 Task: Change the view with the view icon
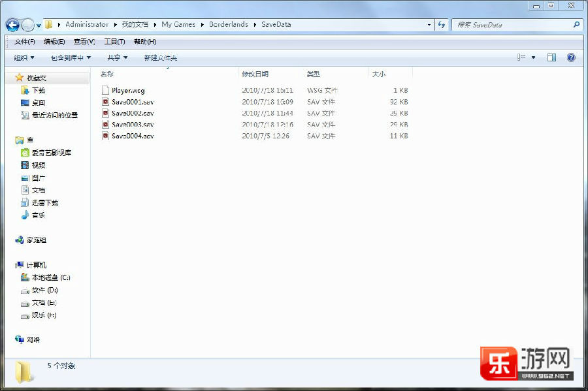tap(521, 57)
